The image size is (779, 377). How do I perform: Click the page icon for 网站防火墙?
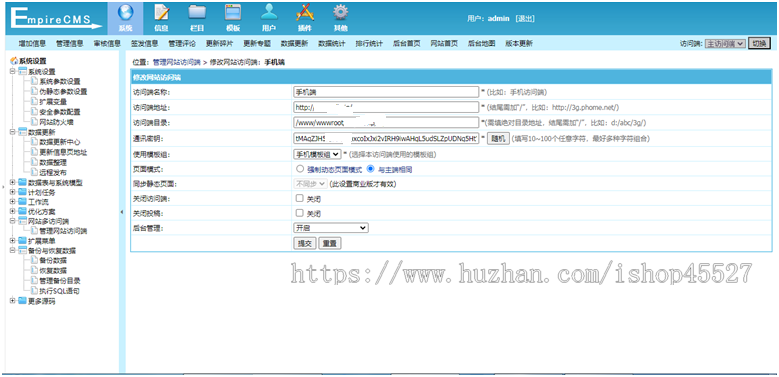coord(34,121)
